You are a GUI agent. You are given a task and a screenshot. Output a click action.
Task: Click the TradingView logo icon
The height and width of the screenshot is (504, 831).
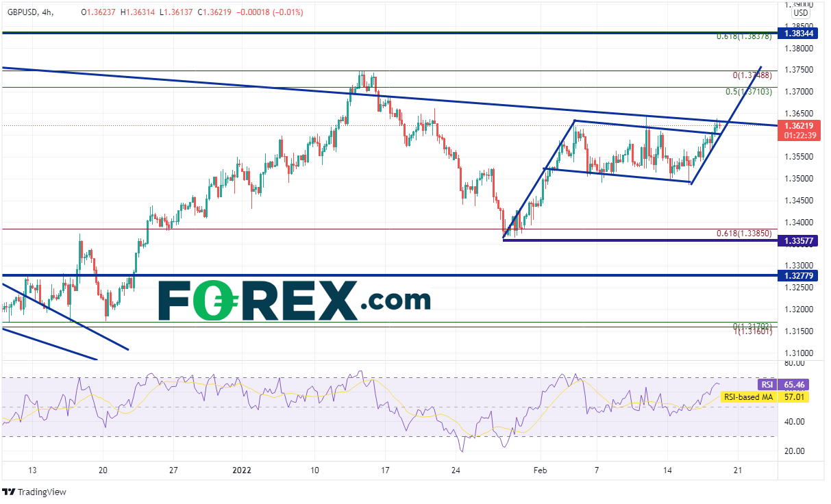tap(9, 492)
